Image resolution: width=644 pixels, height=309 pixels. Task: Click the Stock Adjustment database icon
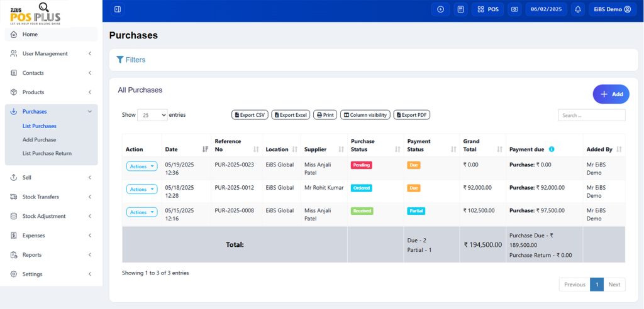point(14,216)
